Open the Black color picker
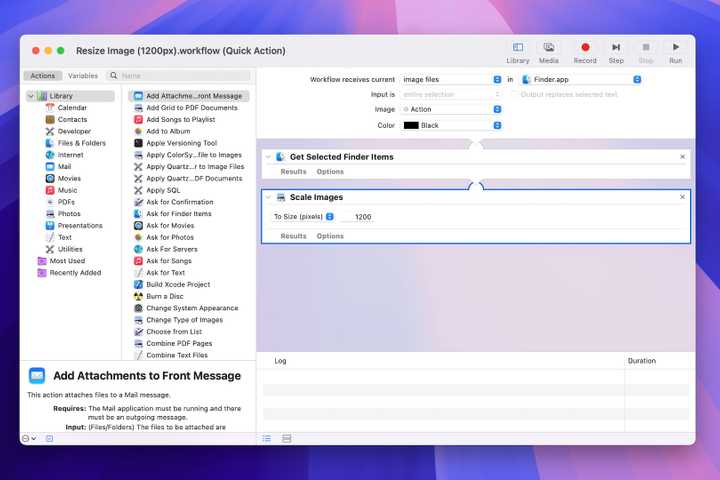Viewport: 720px width, 480px height. click(x=450, y=125)
